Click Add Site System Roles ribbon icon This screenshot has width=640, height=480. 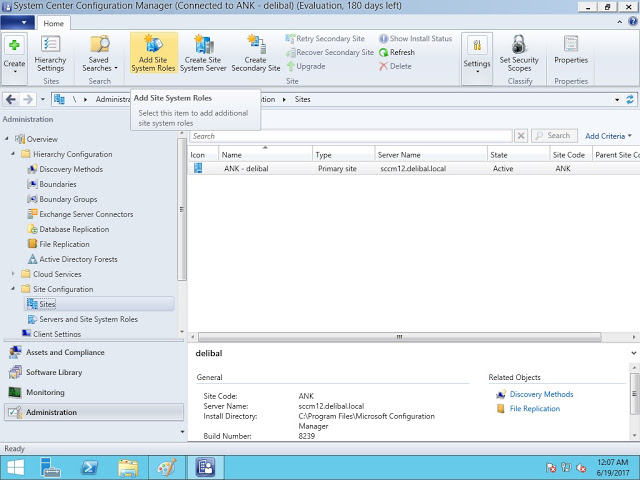pos(153,52)
